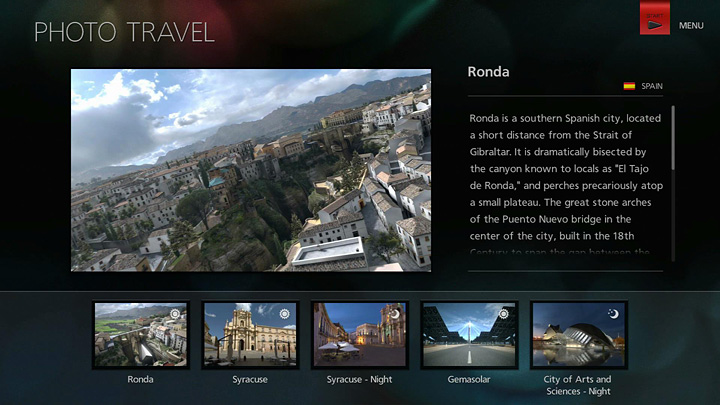This screenshot has height=405, width=720.
Task: Click moon icon on City of Arts thumbnail
Action: click(613, 314)
